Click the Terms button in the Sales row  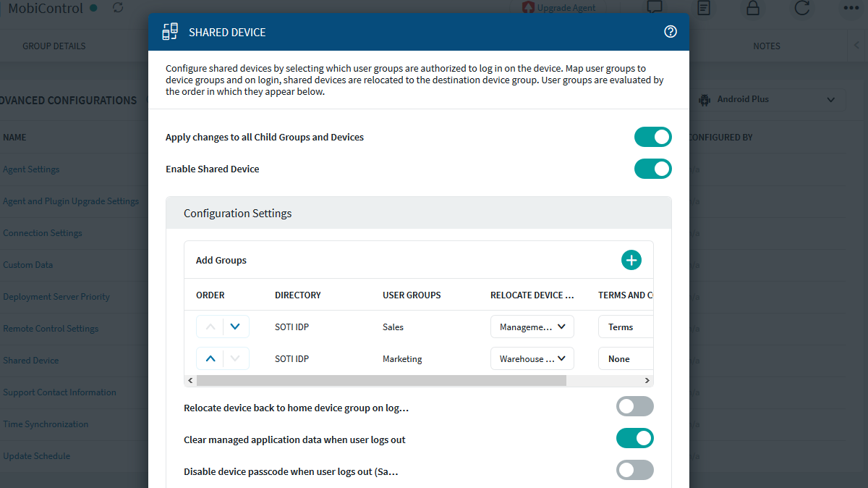(625, 327)
